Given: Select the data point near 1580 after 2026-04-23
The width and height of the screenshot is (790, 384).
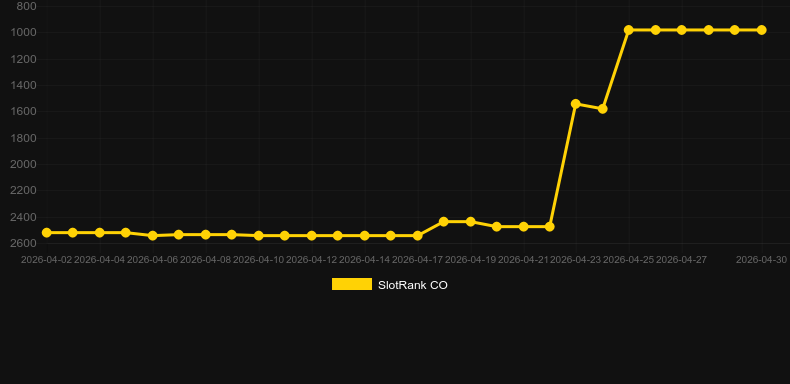Looking at the screenshot, I should (603, 109).
